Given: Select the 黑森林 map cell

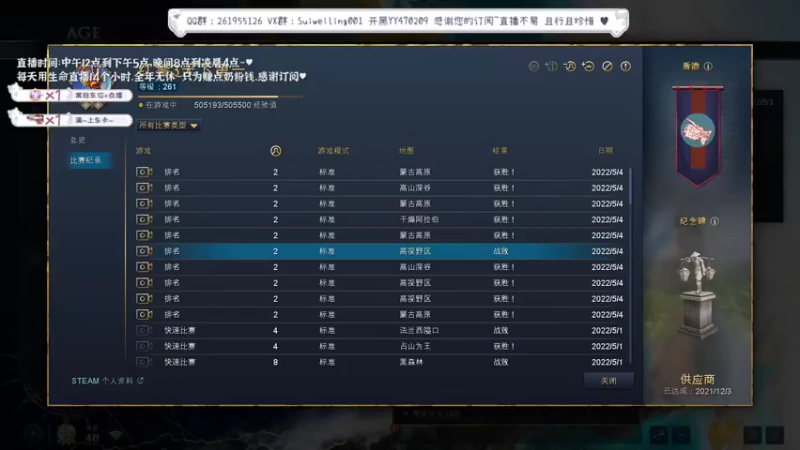Looking at the screenshot, I should tap(411, 362).
